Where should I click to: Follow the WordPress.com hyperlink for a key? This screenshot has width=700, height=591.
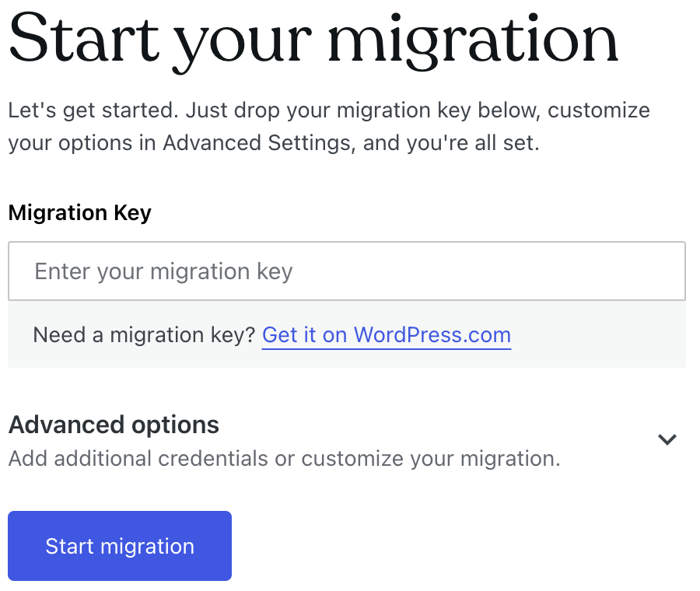[386, 335]
